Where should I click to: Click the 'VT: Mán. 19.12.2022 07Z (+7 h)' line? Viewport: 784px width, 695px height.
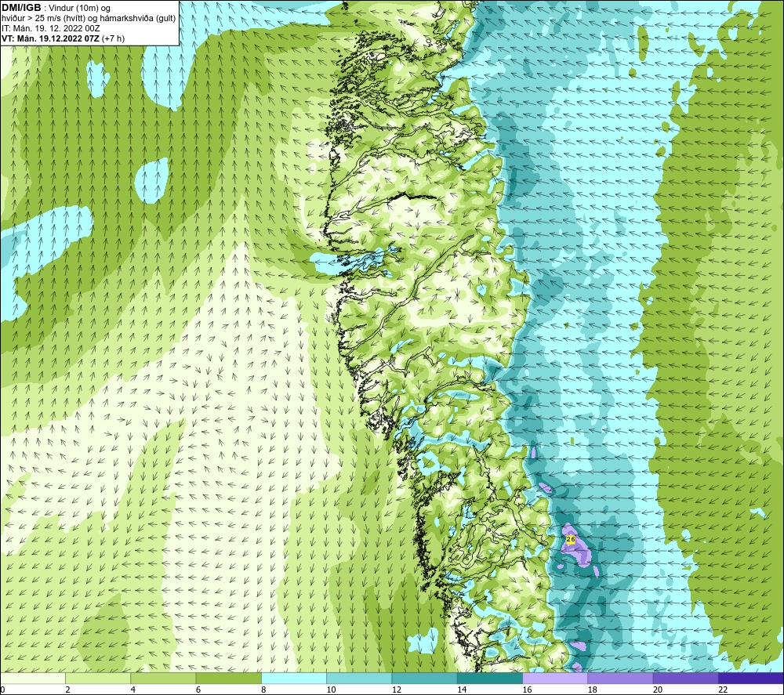pos(63,38)
